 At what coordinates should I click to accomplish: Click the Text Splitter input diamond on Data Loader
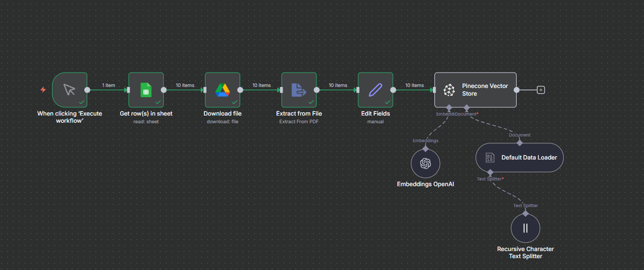(x=491, y=172)
